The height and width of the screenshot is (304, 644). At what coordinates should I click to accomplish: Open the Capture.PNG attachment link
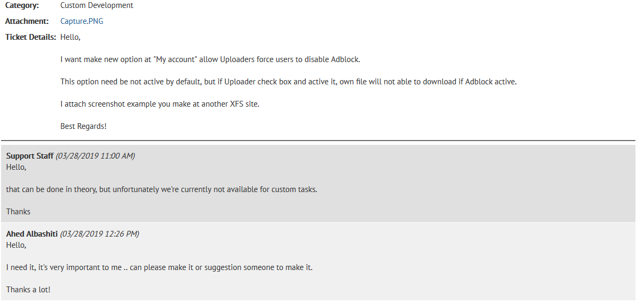click(x=82, y=21)
